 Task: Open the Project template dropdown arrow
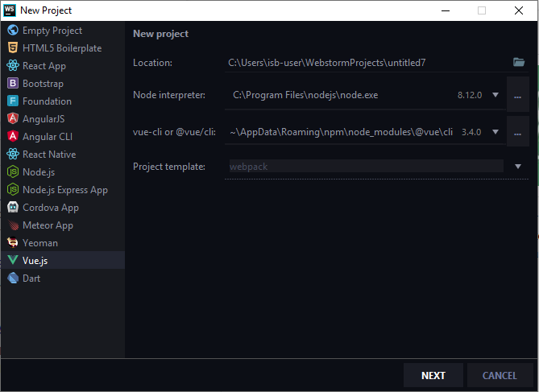(x=518, y=167)
